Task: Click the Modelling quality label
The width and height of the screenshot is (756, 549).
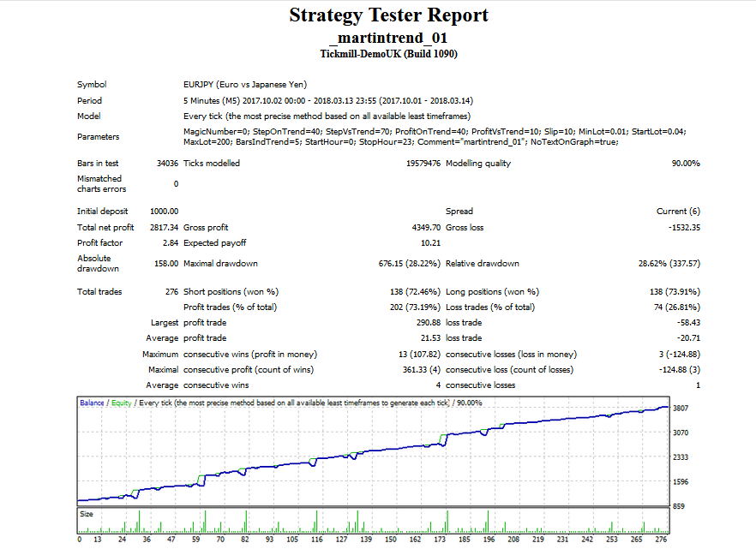Action: click(x=477, y=164)
